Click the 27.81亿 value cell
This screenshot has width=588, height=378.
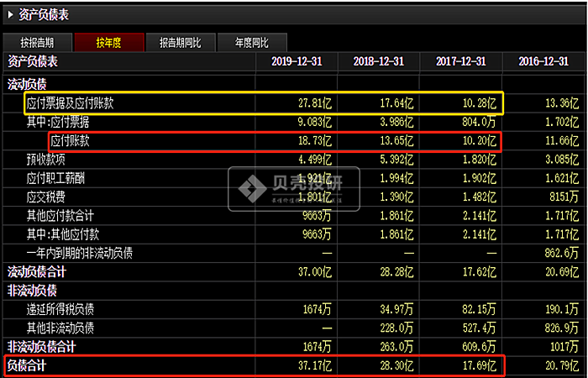313,103
